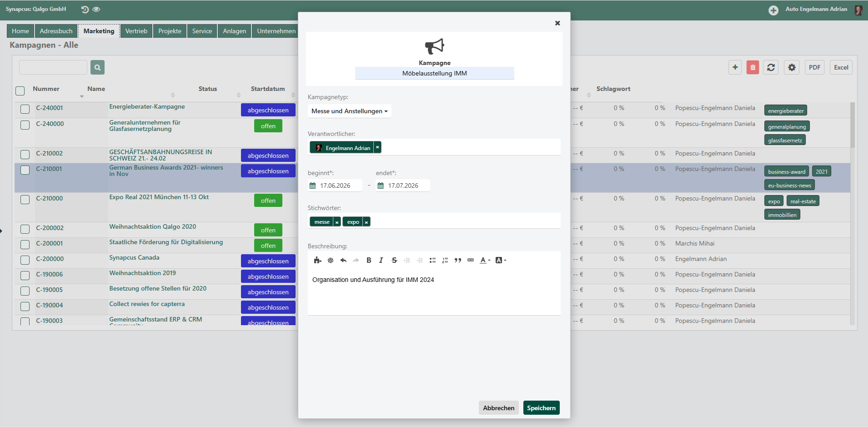Click the Bold formatting icon in editor
Screen dimensions: 868x427
click(x=369, y=260)
